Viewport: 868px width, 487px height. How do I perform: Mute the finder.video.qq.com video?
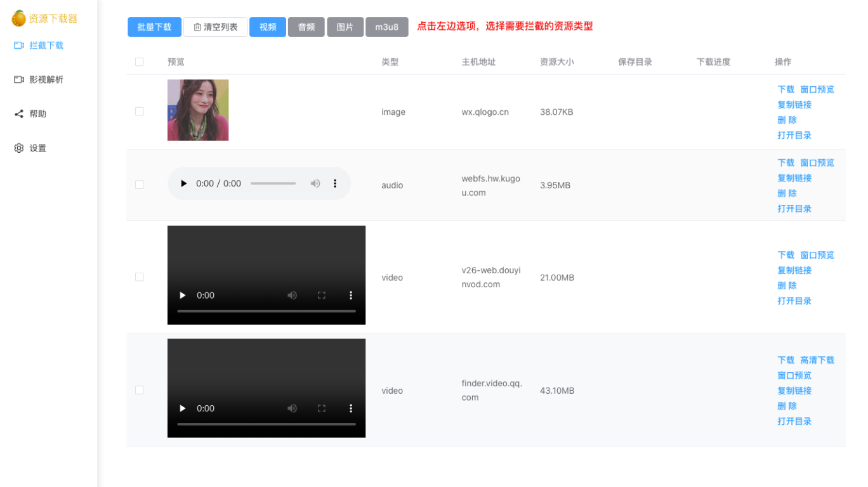tap(292, 408)
